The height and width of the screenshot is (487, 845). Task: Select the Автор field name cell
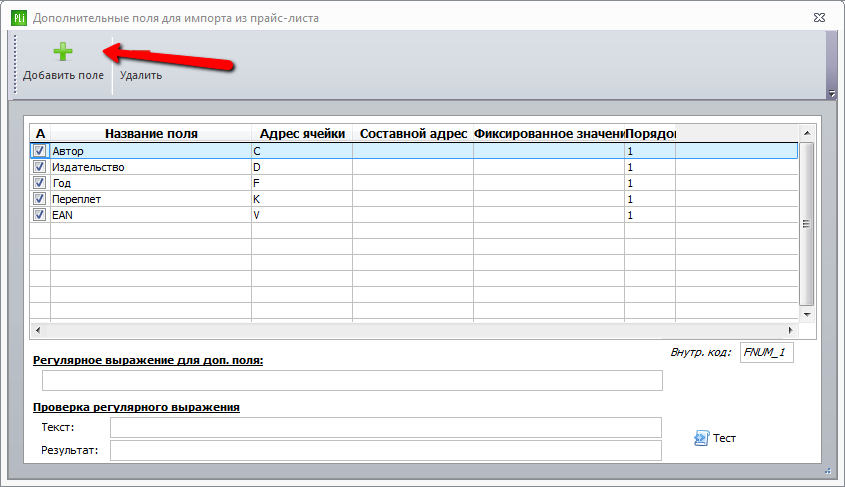[151, 151]
